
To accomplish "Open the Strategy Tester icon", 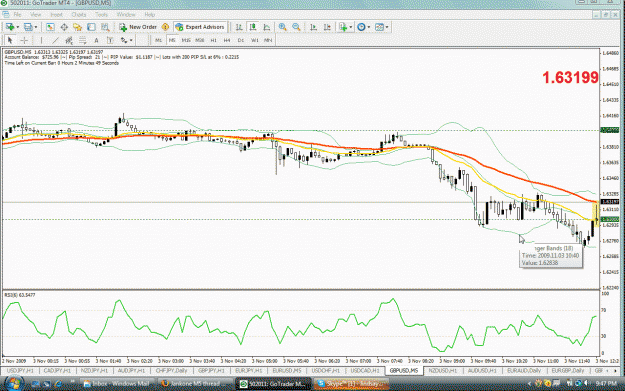I will click(x=105, y=27).
